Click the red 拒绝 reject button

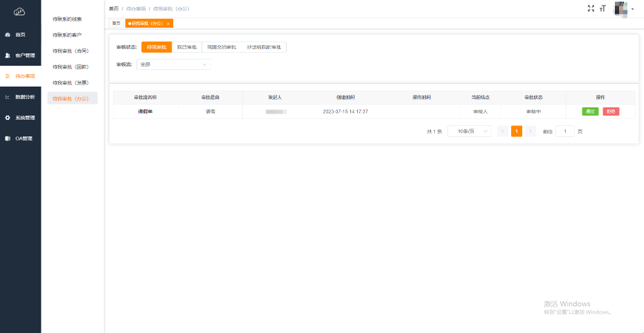coord(611,111)
